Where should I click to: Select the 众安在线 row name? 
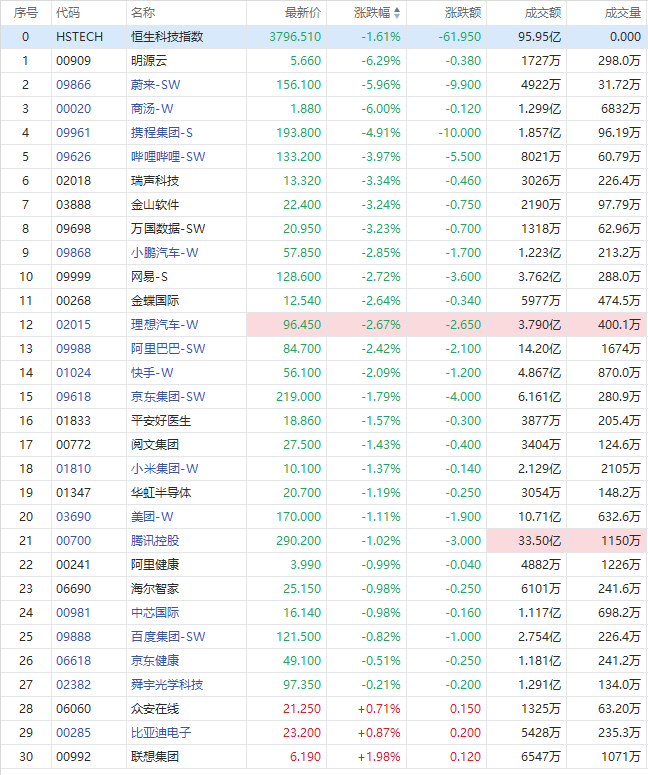(x=155, y=708)
